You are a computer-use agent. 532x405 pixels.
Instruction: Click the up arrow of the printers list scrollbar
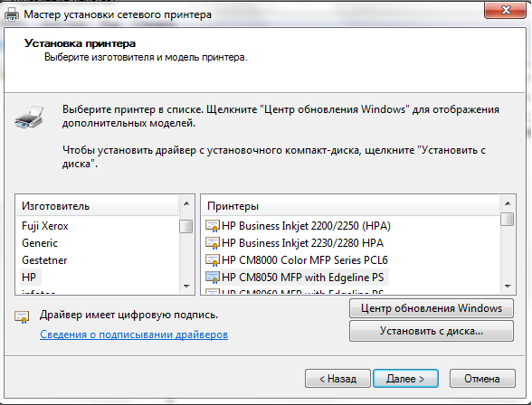[x=508, y=203]
